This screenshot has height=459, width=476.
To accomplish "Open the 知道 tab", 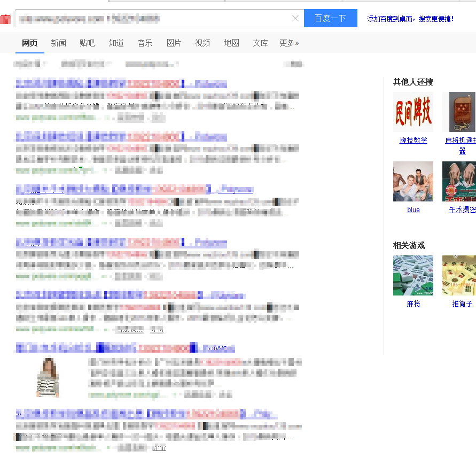I will [x=116, y=43].
